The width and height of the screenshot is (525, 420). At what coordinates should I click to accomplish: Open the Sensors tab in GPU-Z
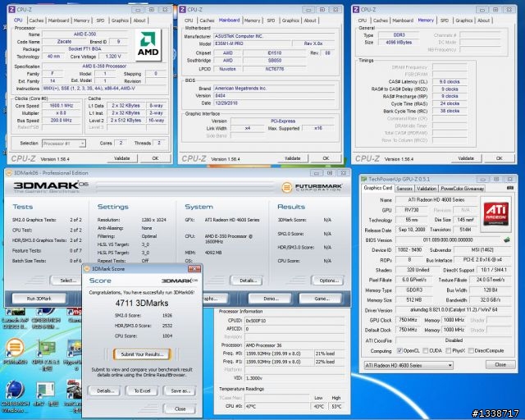click(x=404, y=189)
